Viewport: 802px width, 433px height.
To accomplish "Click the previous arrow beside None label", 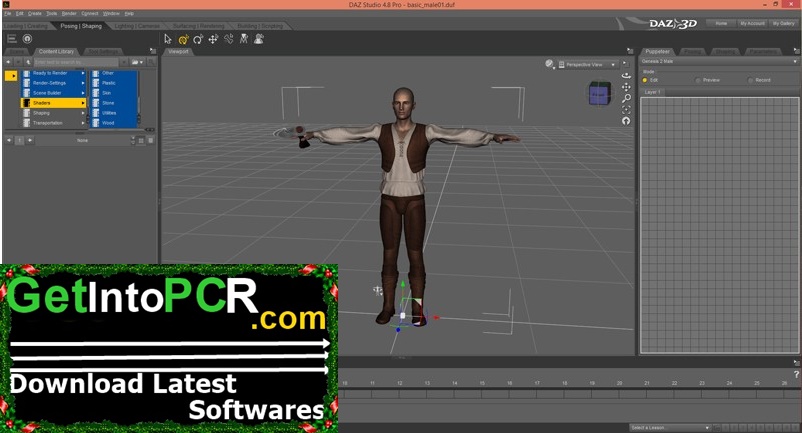I will coord(9,140).
